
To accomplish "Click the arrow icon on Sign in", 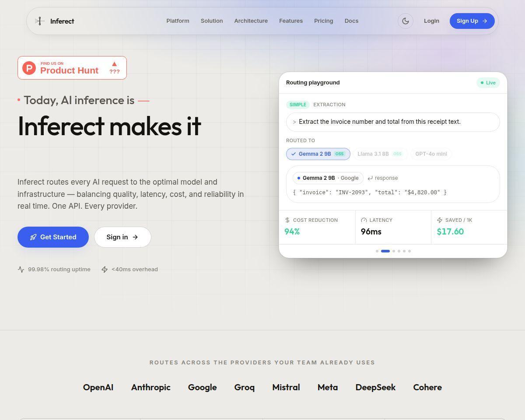I will pos(135,237).
